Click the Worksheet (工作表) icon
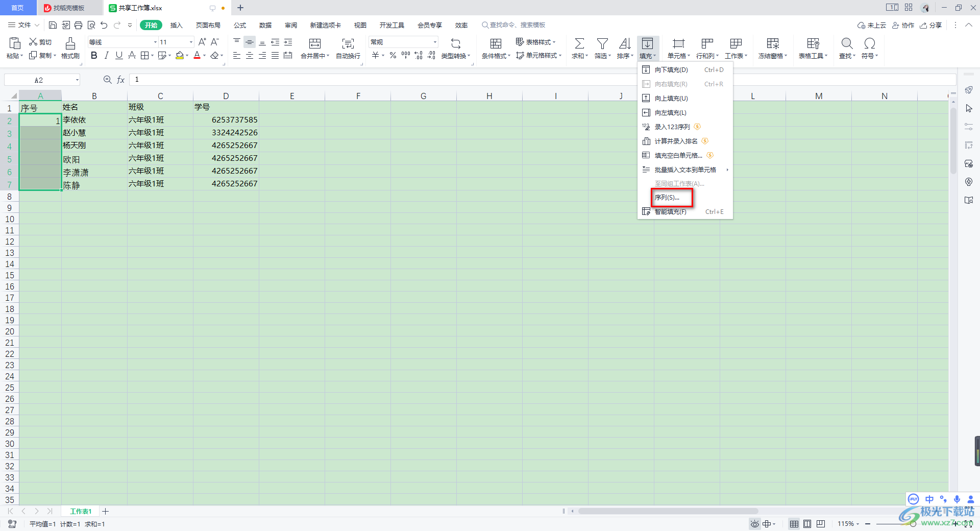Screen dimensions: 980x531 [736, 43]
